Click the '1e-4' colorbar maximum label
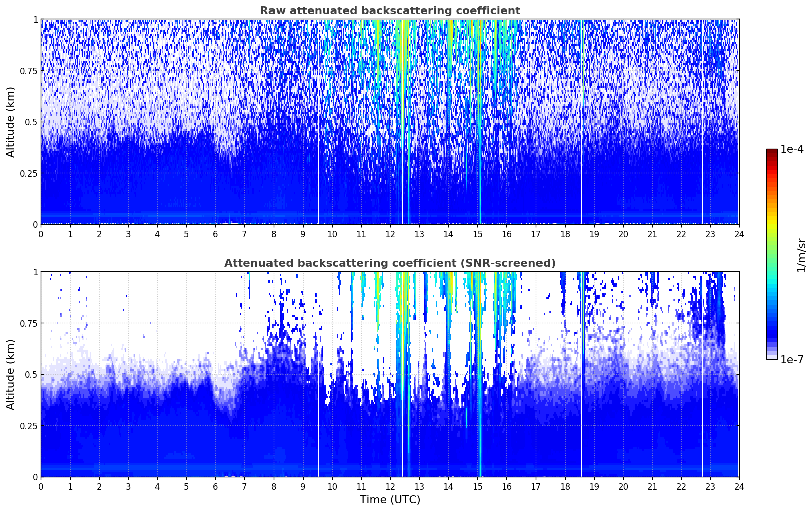This screenshot has width=812, height=511. tap(792, 149)
